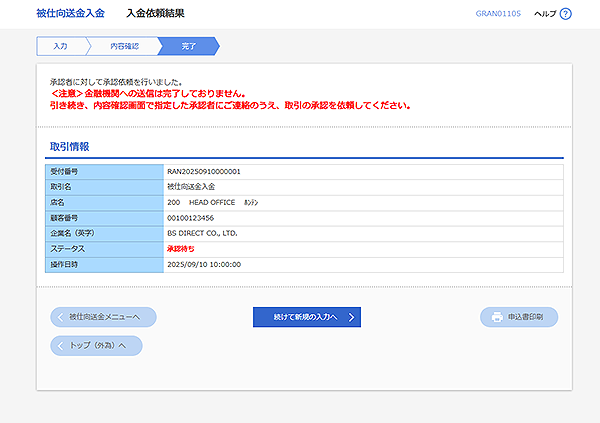This screenshot has width=600, height=423.
Task: Click the printer icon on 申込書印刷
Action: pos(497,317)
